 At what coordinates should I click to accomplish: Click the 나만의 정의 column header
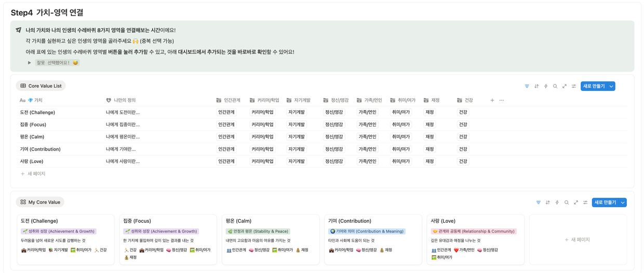[124, 100]
